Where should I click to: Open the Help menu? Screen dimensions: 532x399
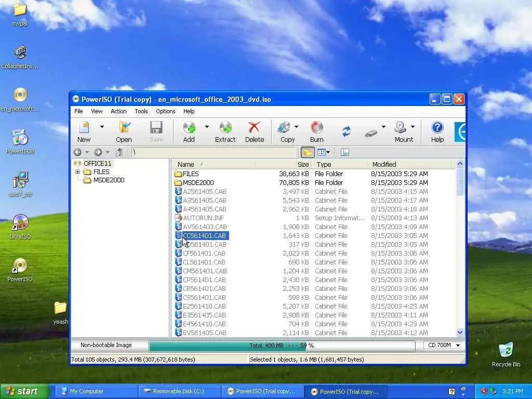pos(189,111)
